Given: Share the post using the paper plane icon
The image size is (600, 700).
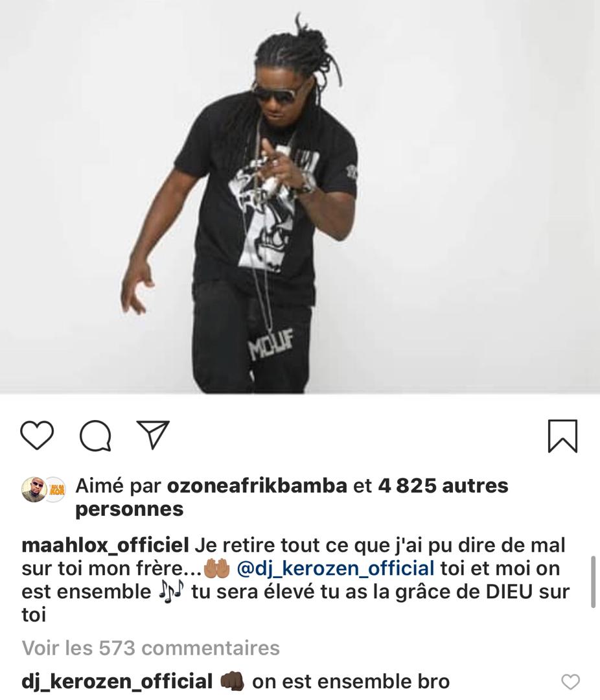Looking at the screenshot, I should 153,434.
